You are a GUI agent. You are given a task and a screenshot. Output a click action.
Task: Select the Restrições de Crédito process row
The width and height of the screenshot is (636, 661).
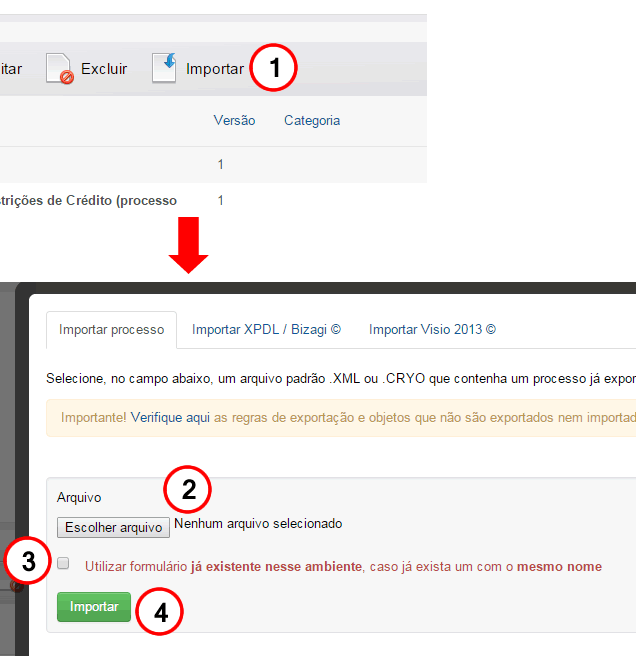[x=88, y=201]
